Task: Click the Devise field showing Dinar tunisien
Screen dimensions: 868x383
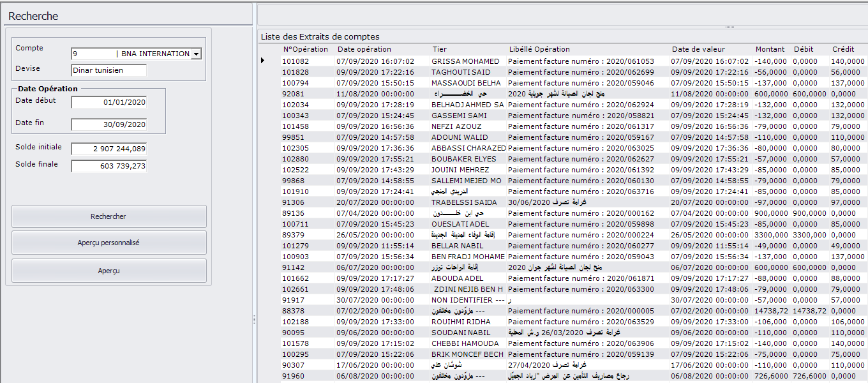Action: tap(108, 70)
